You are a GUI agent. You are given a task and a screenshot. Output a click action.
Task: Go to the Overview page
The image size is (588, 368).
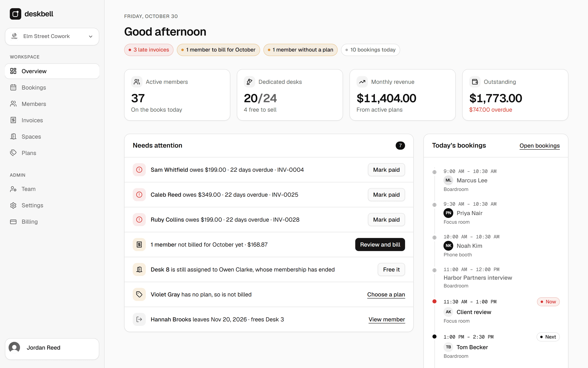[52, 71]
